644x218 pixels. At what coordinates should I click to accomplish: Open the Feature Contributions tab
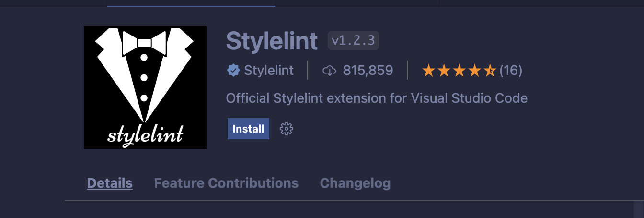click(226, 183)
